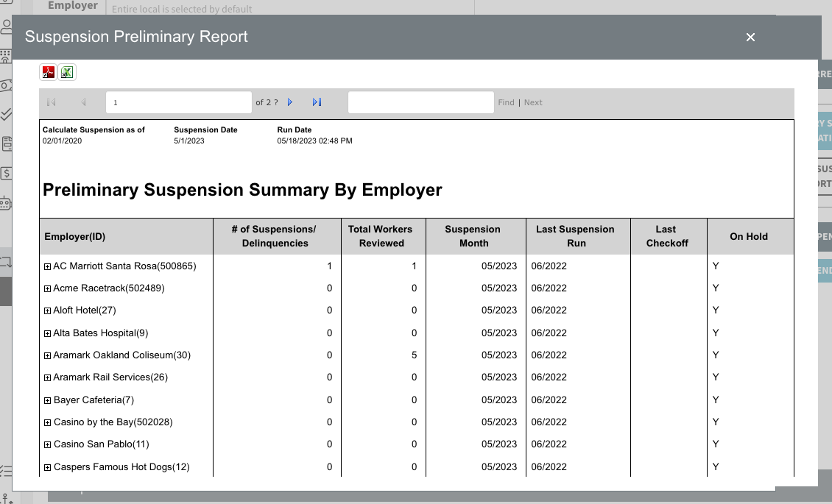Click On Hold Y for Aloft Hotel

(x=715, y=310)
